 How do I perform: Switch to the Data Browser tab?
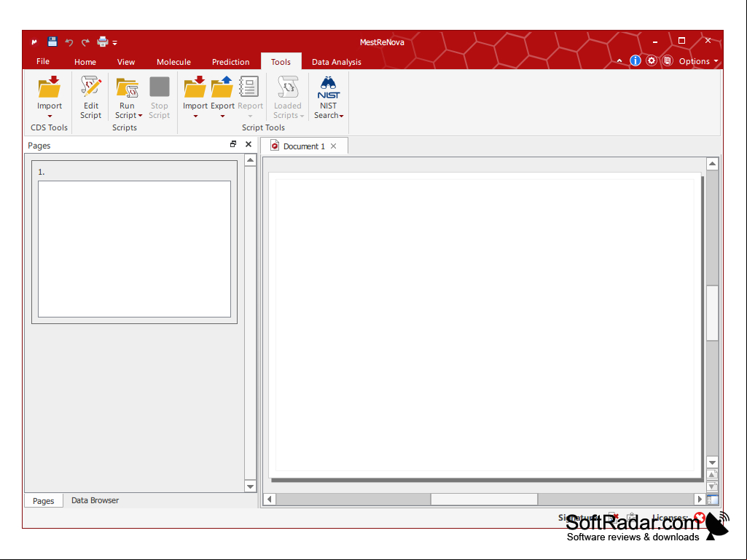point(95,500)
